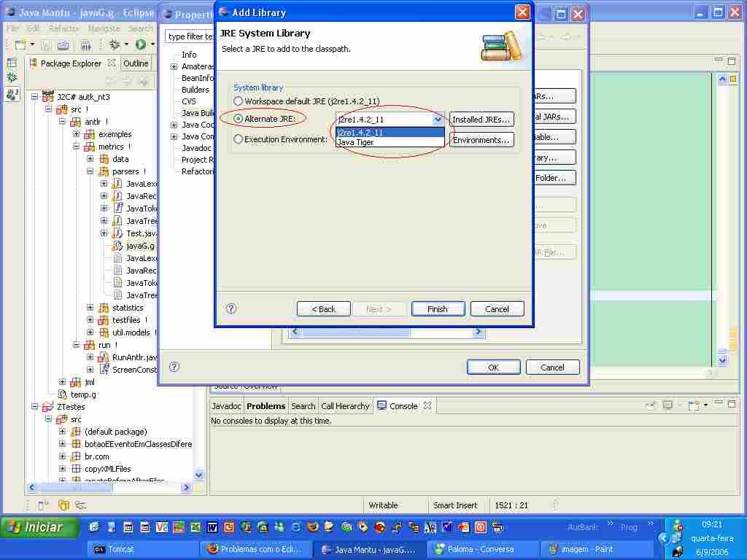The height and width of the screenshot is (560, 747).
Task: Click the Iniciar start button
Action: tap(39, 527)
